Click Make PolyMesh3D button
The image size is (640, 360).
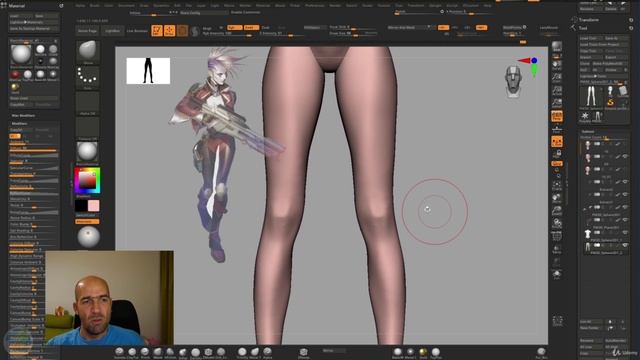click(x=609, y=64)
